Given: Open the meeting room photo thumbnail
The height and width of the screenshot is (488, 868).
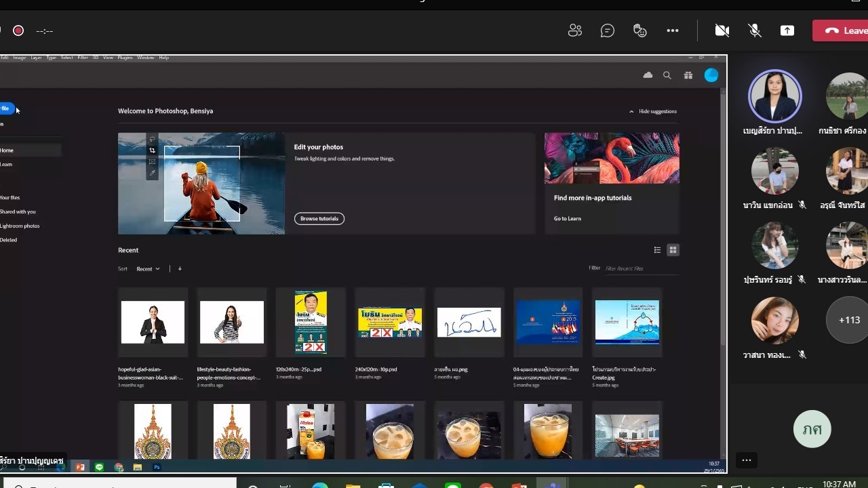Looking at the screenshot, I should tap(627, 434).
